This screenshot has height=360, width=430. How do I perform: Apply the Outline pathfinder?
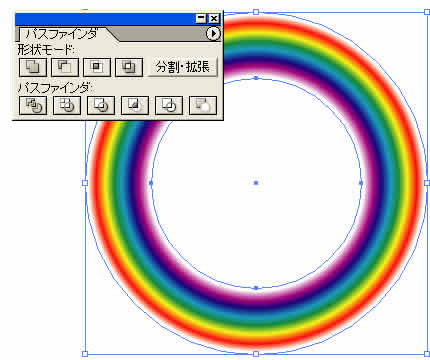click(x=169, y=105)
